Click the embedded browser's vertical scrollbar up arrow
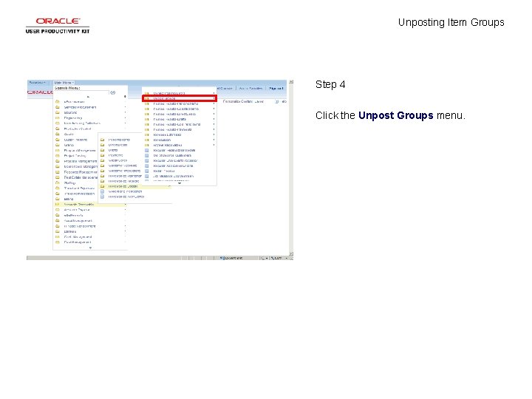Image resolution: width=532 pixels, height=399 pixels. (291, 82)
